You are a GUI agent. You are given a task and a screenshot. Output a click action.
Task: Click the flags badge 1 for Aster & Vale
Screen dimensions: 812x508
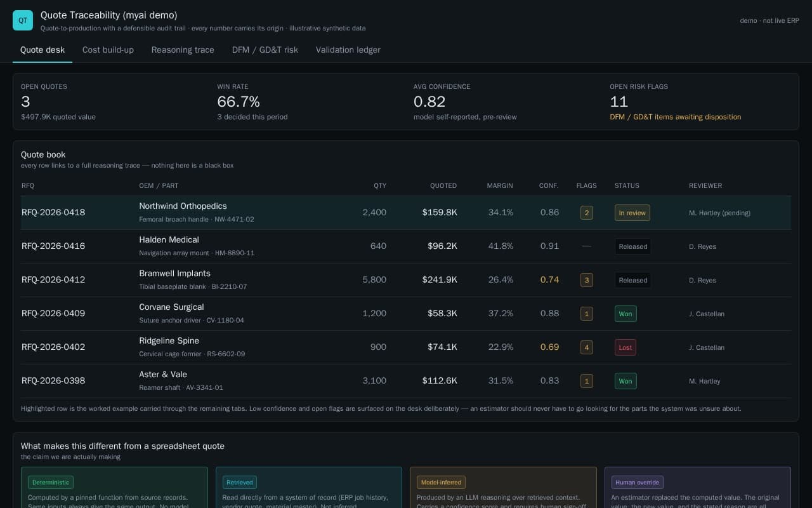tap(587, 381)
